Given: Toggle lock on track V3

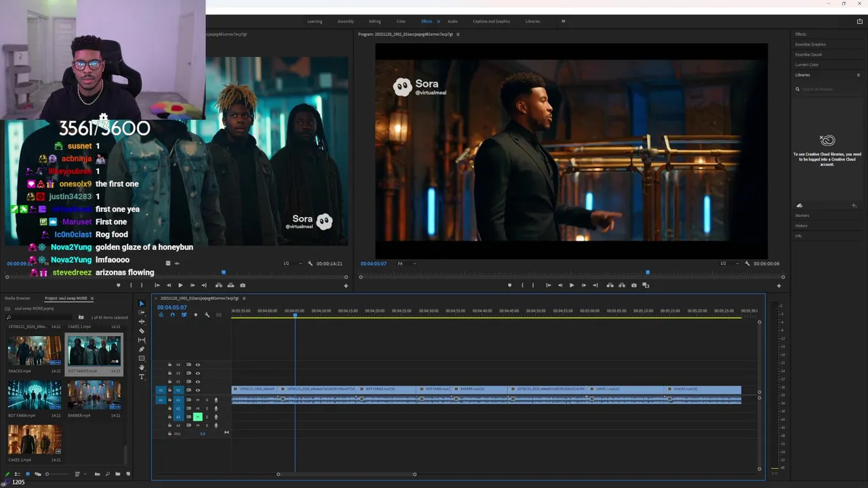Looking at the screenshot, I should 170,373.
